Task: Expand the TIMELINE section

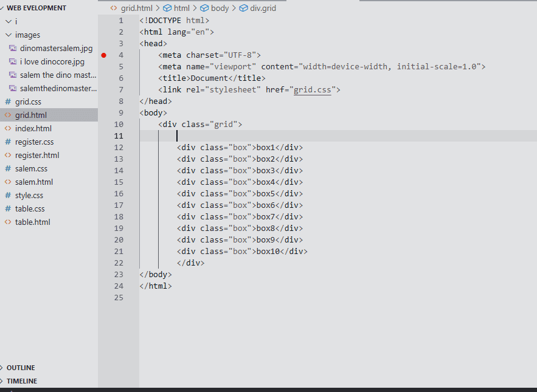Action: [x=21, y=381]
